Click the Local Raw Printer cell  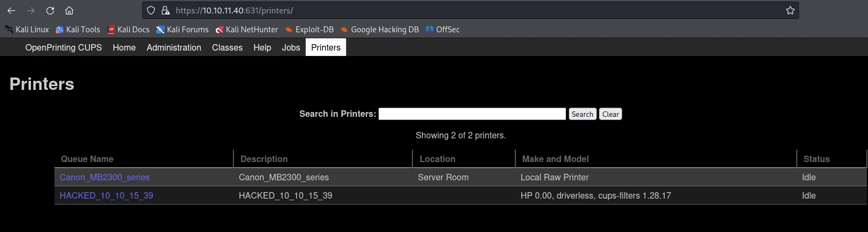pos(554,177)
